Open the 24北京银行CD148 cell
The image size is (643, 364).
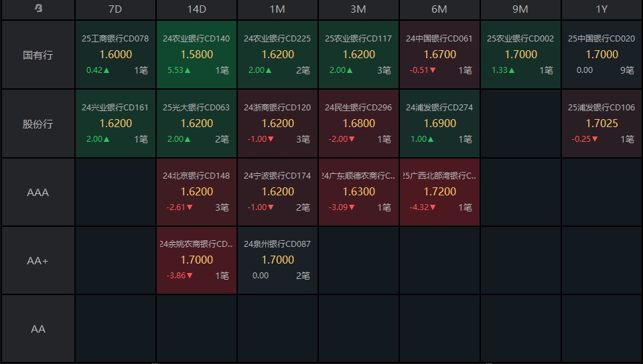point(196,191)
